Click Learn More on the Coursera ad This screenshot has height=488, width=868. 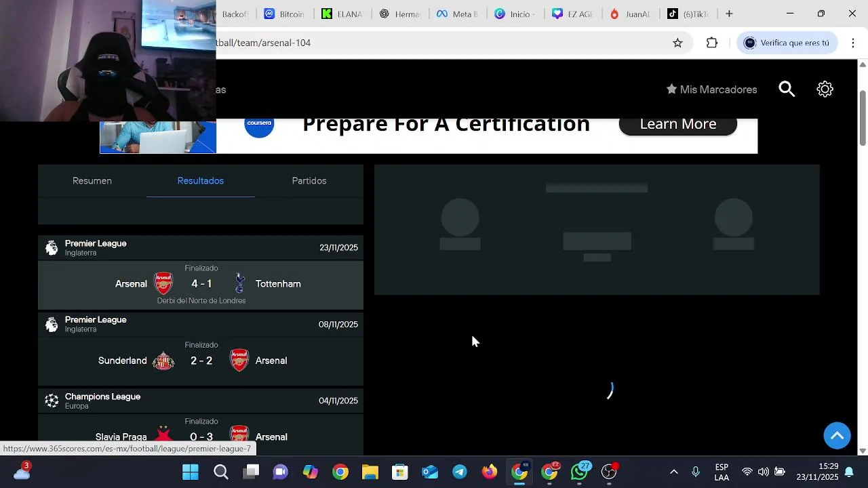[678, 124]
